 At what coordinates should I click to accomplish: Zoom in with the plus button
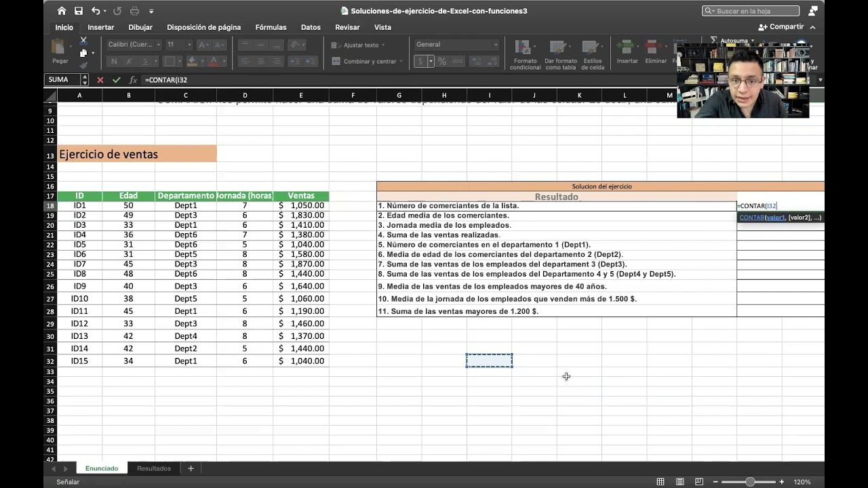[782, 482]
